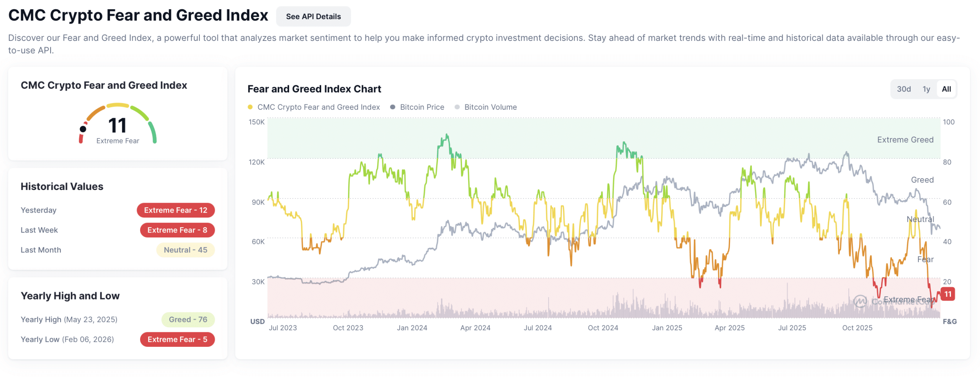Screen dimensions: 980x377
Task: Switch chart range to 30d
Action: pyautogui.click(x=903, y=89)
